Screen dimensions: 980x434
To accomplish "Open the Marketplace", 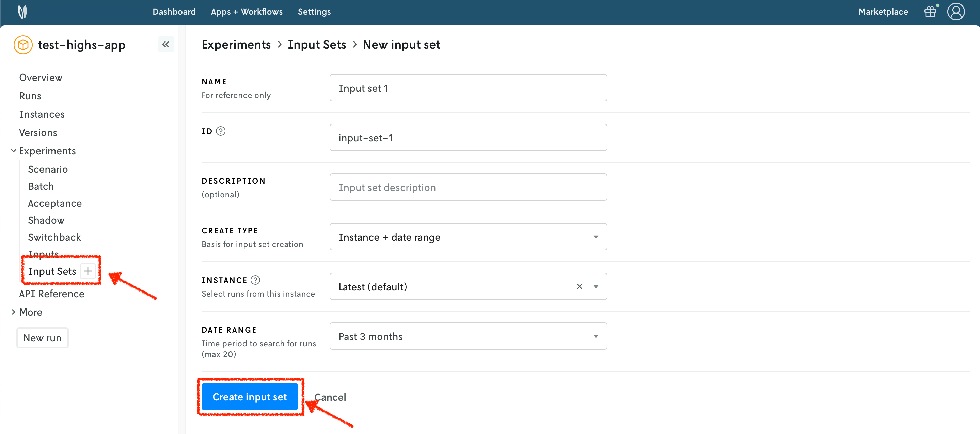I will 883,12.
